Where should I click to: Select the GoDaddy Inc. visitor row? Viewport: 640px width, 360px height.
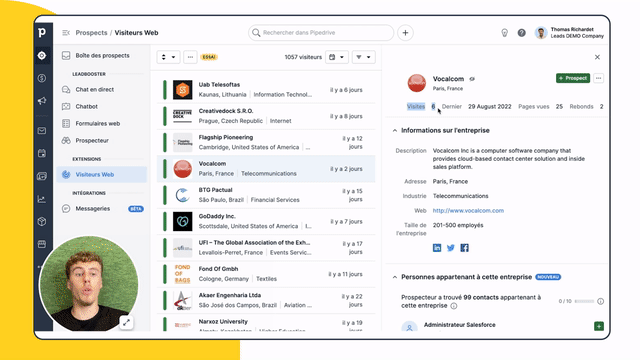tap(266, 221)
